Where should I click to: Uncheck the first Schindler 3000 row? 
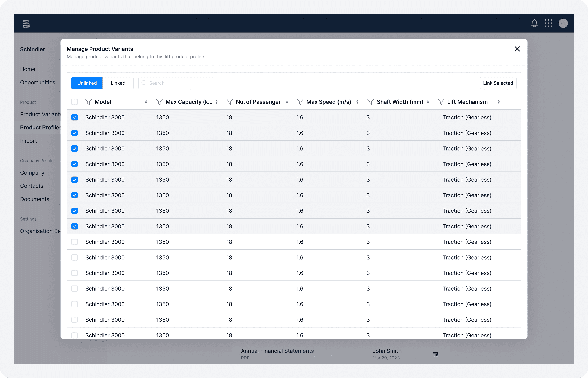pos(75,117)
